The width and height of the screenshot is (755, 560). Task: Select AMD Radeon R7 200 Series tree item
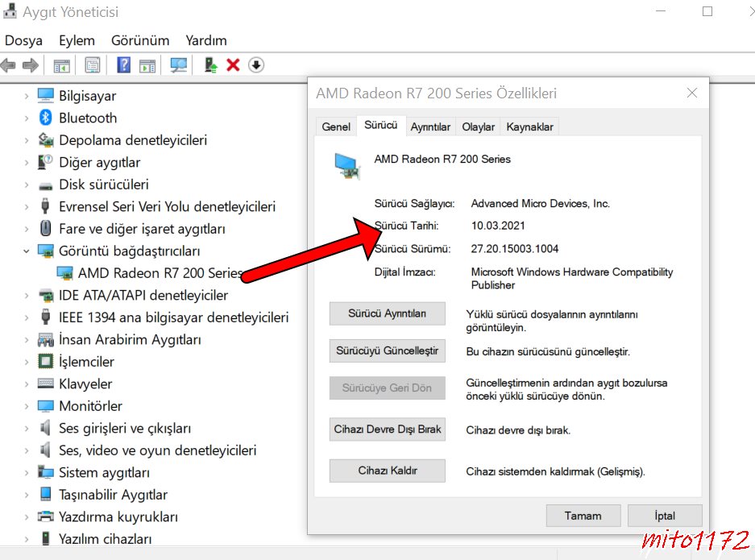(x=160, y=273)
